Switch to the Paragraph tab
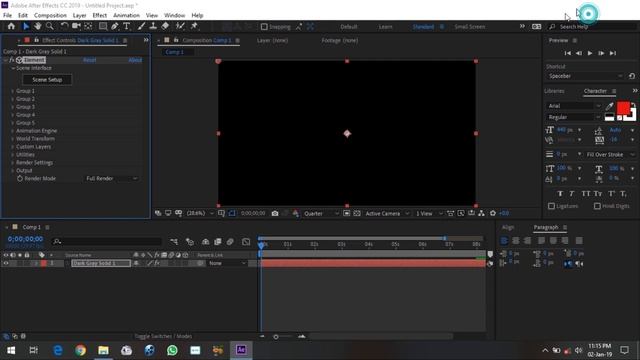This screenshot has height=360, width=640. click(x=546, y=227)
